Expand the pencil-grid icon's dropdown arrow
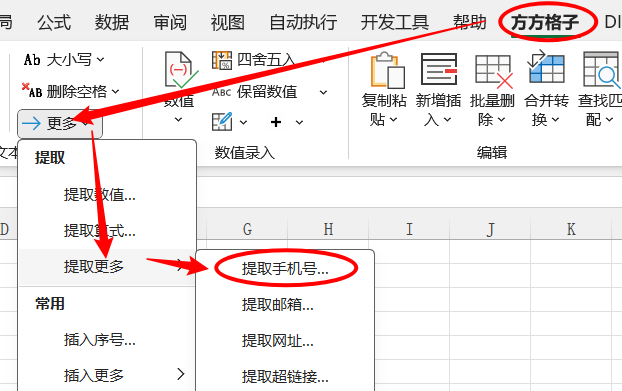Image resolution: width=622 pixels, height=391 pixels. pos(243,123)
